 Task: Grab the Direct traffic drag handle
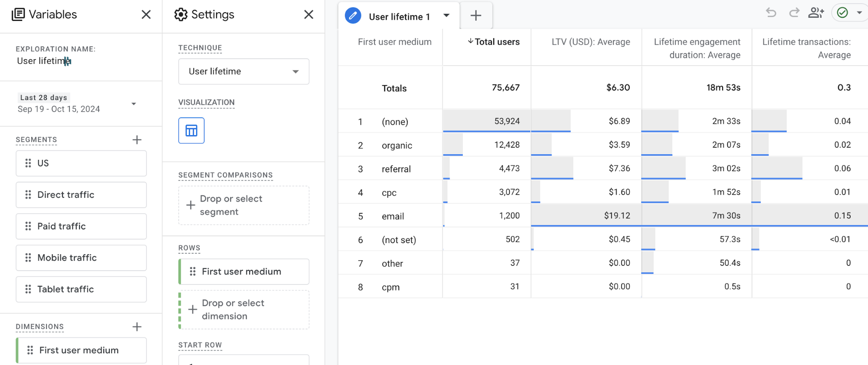(28, 195)
